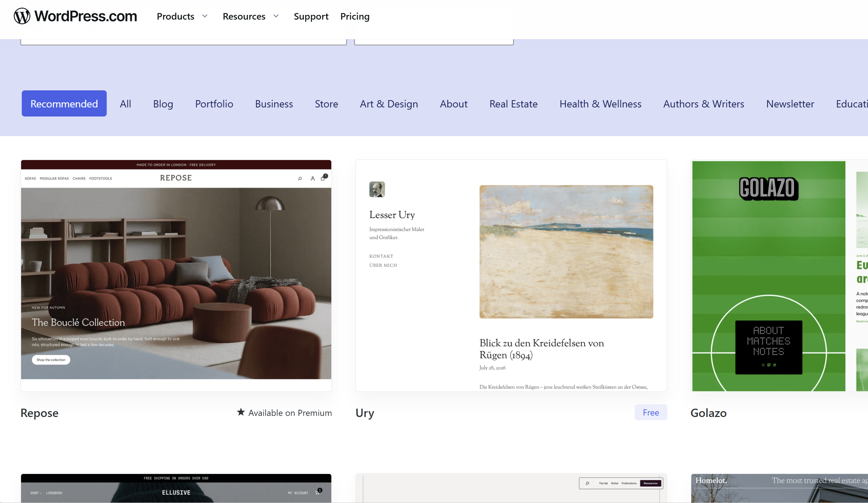Screen dimensions: 868x503
Task: Click the Golazo theme title
Action: pos(708,413)
